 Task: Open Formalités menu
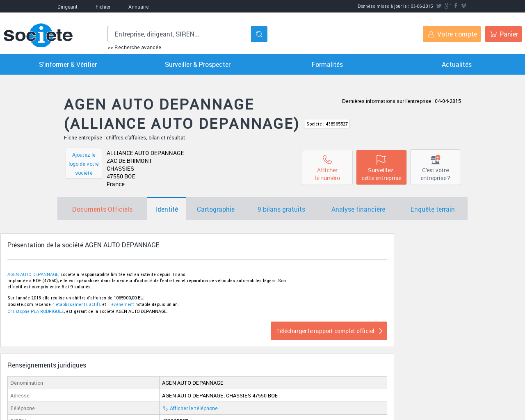tap(327, 64)
